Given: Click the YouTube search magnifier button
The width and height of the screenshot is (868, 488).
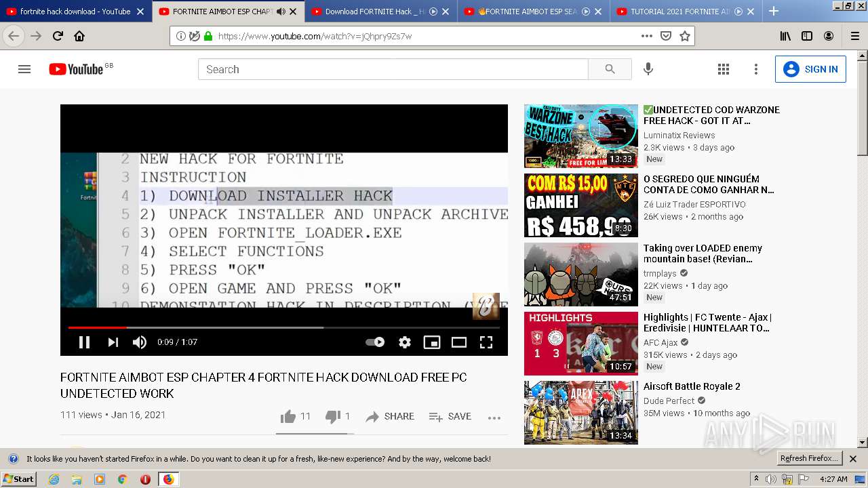Looking at the screenshot, I should point(610,69).
